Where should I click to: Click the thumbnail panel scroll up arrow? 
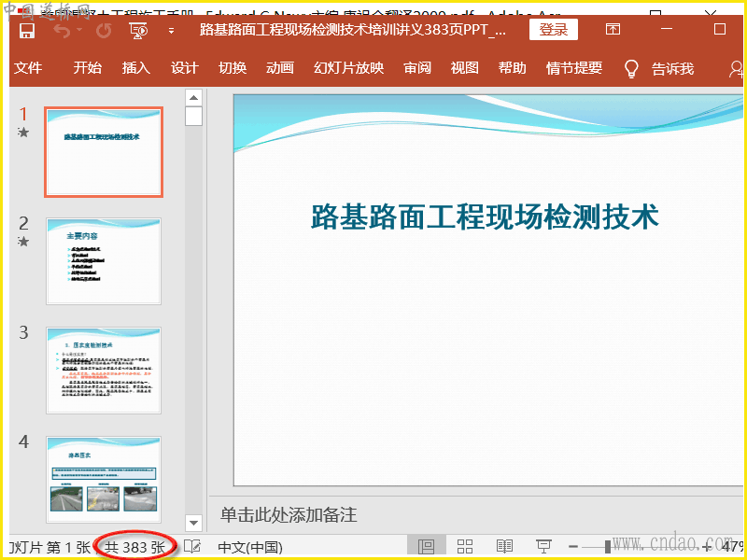pos(193,98)
